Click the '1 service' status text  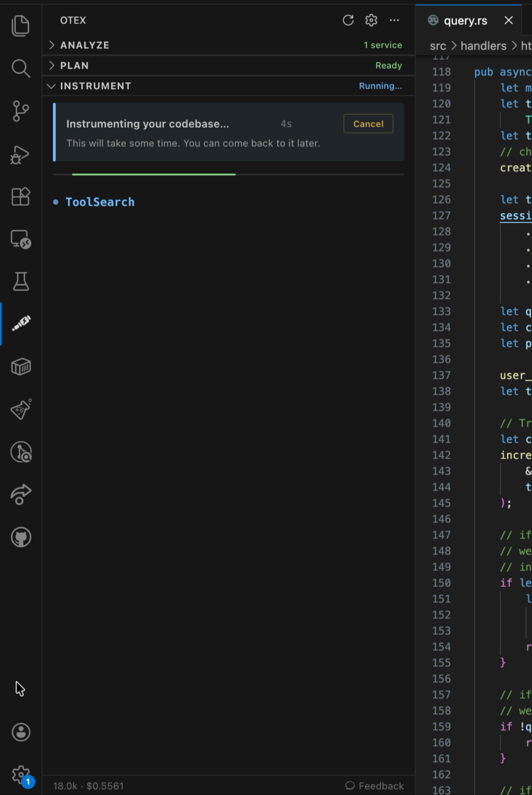[383, 45]
